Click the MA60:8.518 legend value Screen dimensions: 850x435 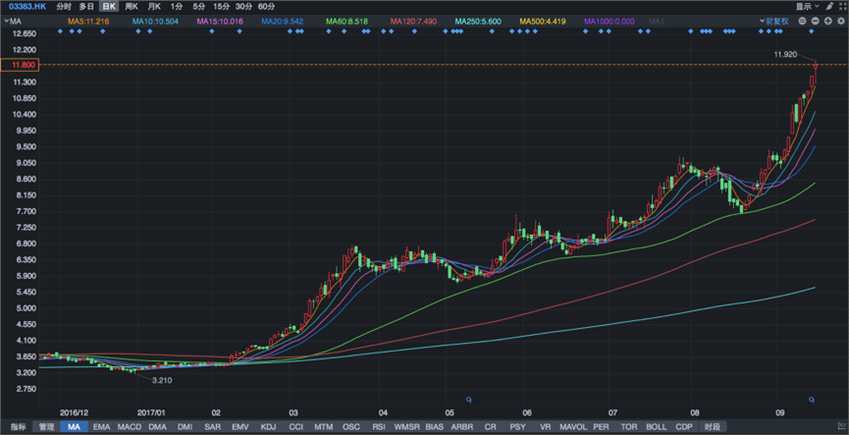[347, 21]
